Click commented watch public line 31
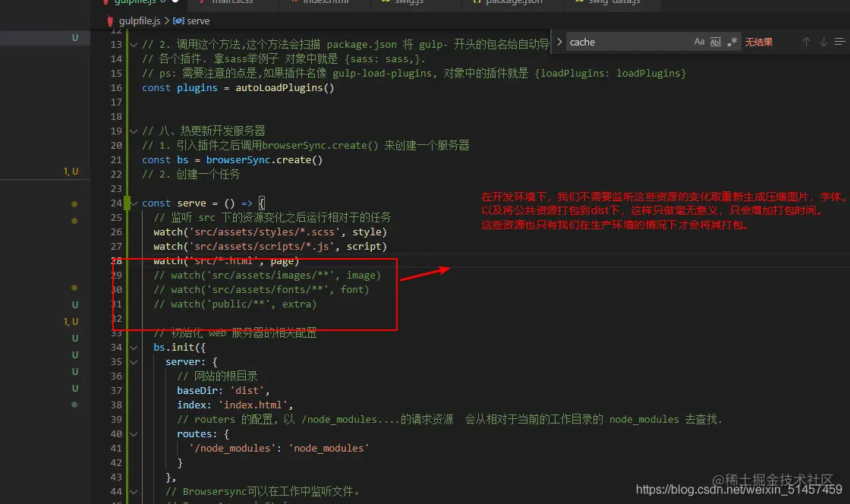 (235, 304)
